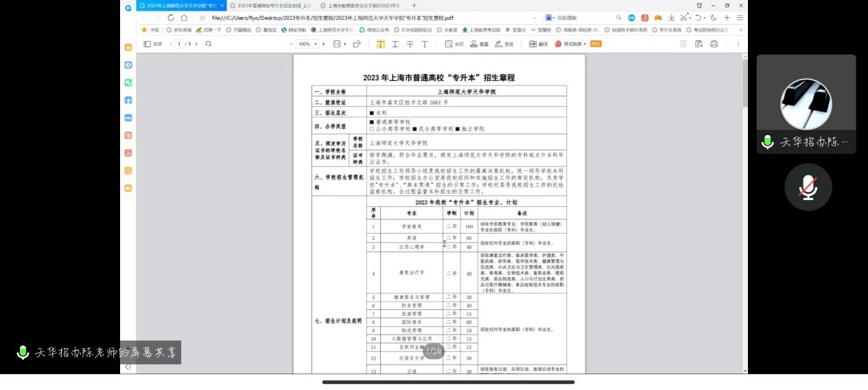The image size is (868, 390).
Task: Select the underline text annotation tool
Action: click(x=395, y=44)
